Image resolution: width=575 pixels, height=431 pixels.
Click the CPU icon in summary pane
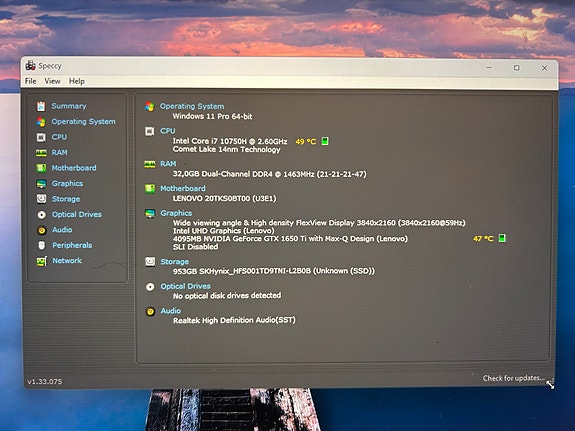pos(150,131)
